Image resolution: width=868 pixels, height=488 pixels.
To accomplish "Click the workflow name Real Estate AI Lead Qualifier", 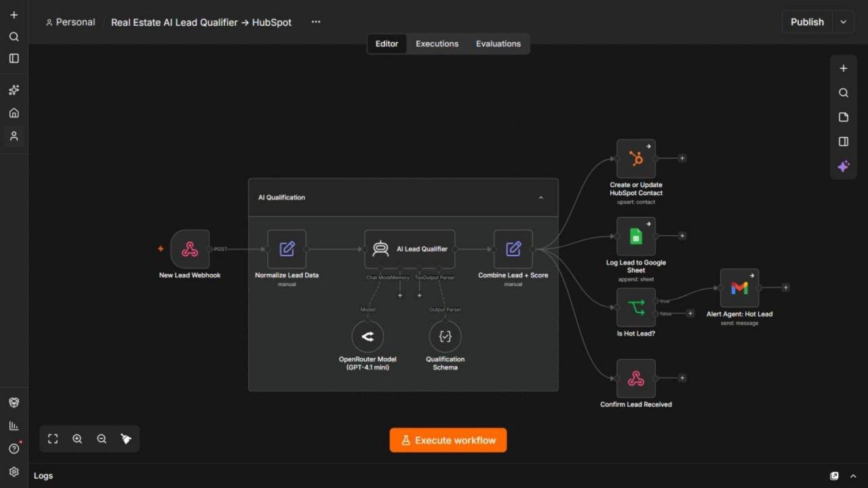I will point(201,22).
